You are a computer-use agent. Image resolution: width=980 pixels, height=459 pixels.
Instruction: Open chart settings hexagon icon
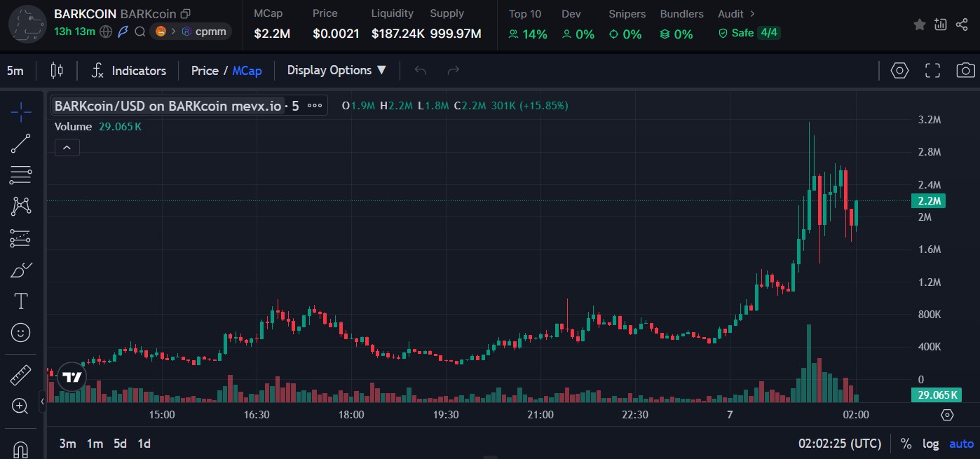(899, 70)
